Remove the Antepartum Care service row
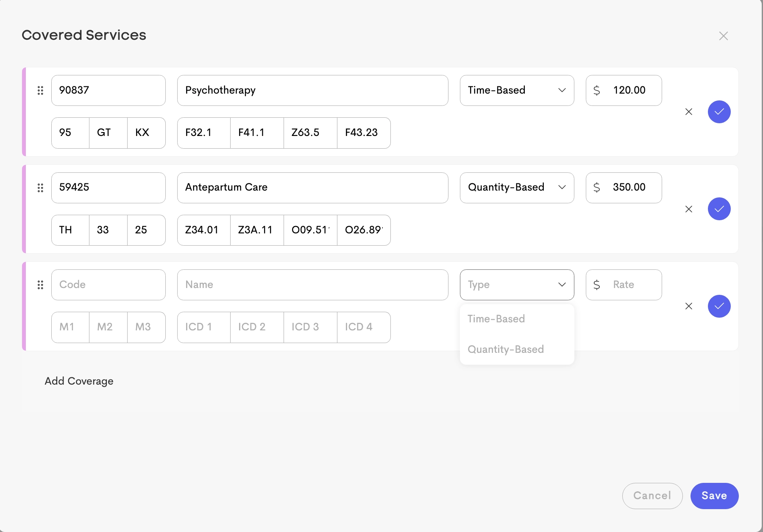The image size is (763, 532). click(689, 209)
